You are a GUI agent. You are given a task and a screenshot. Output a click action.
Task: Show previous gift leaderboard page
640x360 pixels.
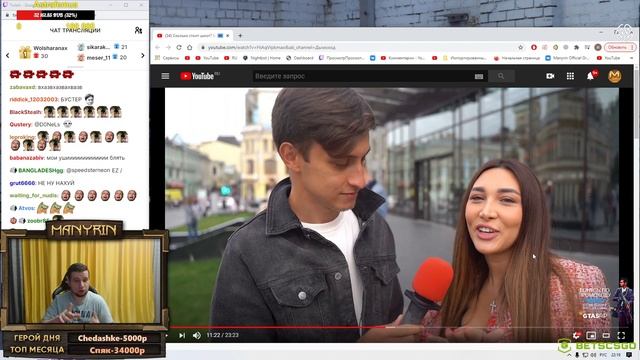(7, 55)
